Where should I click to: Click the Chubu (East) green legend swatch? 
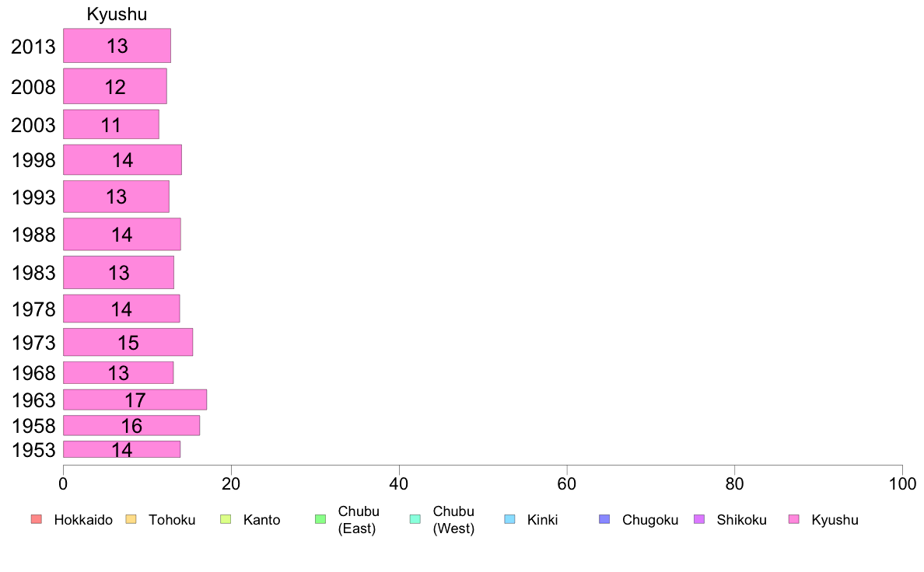click(320, 519)
